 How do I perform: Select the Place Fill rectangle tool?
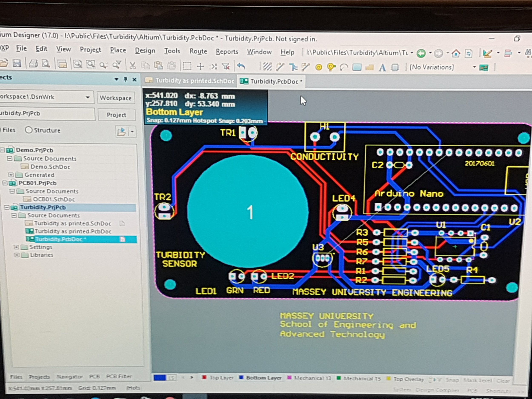[x=357, y=67]
